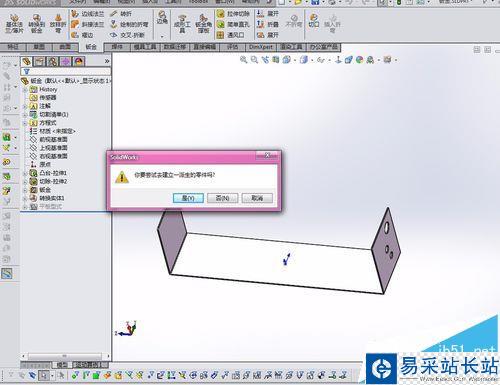Click the Rip (切口) tool
This screenshot has width=500, height=385.
click(x=314, y=21)
